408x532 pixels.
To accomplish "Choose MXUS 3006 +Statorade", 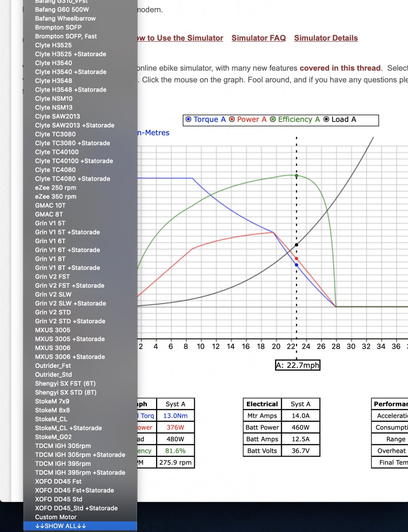I will (80, 357).
